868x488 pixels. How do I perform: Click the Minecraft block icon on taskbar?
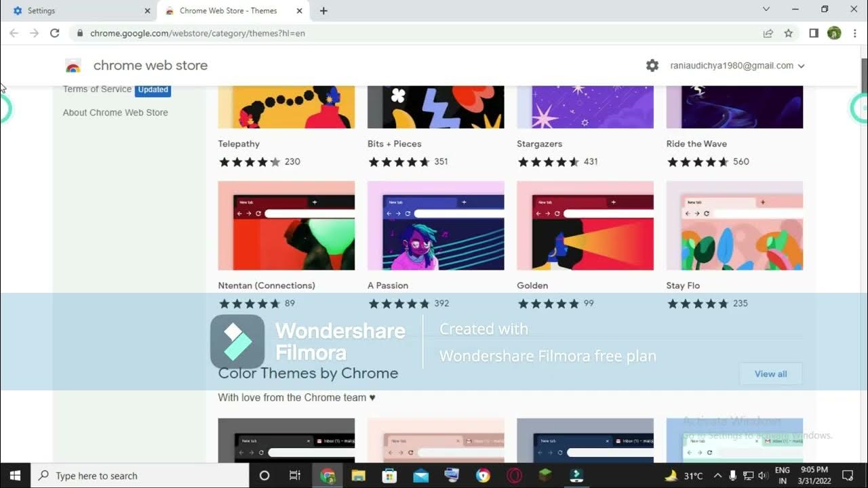point(546,475)
